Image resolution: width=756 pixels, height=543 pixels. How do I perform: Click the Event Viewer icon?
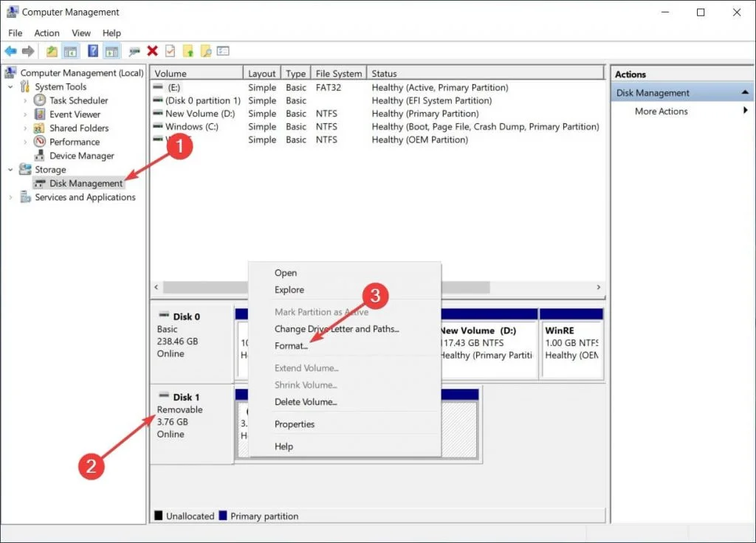coord(40,114)
